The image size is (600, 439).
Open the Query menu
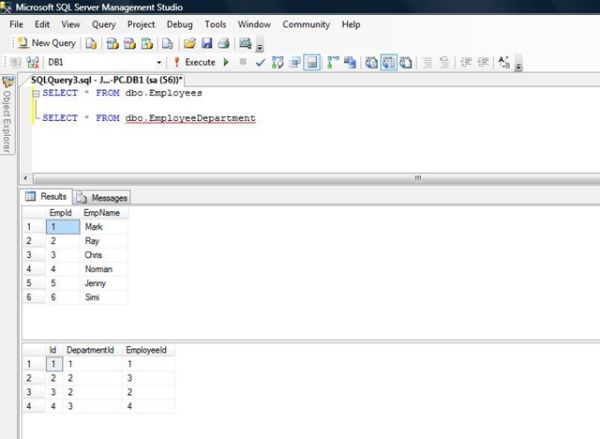point(104,24)
